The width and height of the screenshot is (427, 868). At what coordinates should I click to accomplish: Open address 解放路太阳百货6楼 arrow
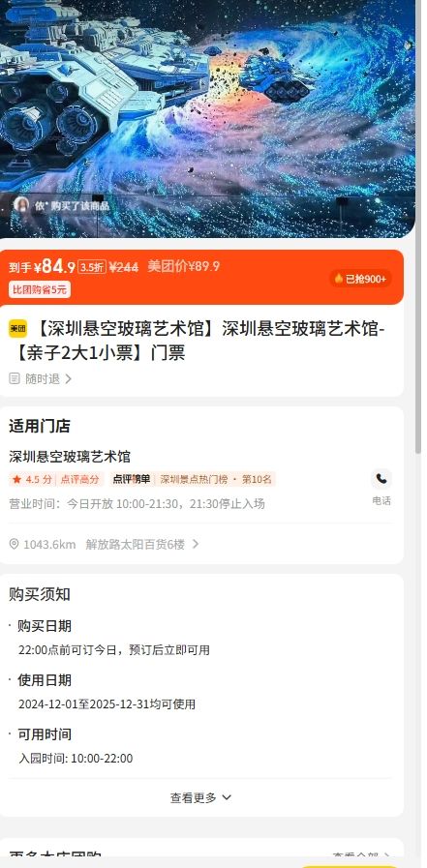click(x=196, y=544)
